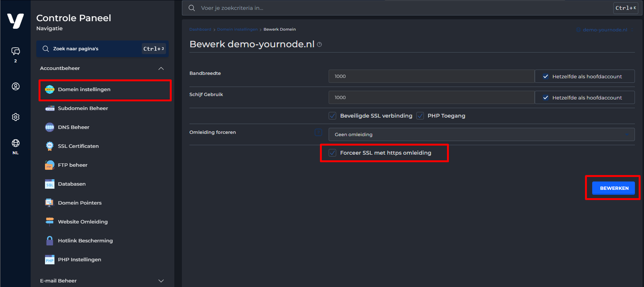Viewport: 644px width, 287px height.
Task: Go to Dashboard breadcrumb link
Action: [x=200, y=29]
